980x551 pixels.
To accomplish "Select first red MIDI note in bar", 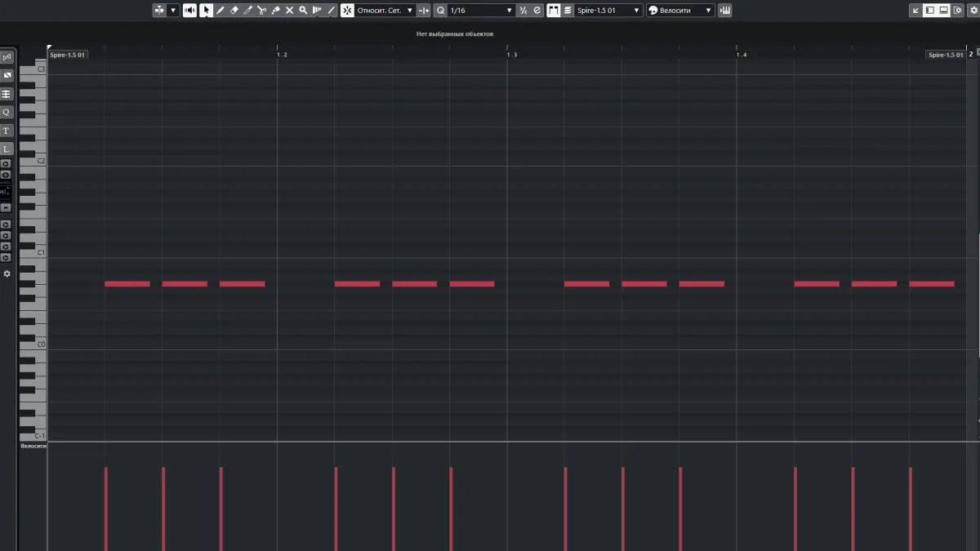I will pyautogui.click(x=127, y=284).
